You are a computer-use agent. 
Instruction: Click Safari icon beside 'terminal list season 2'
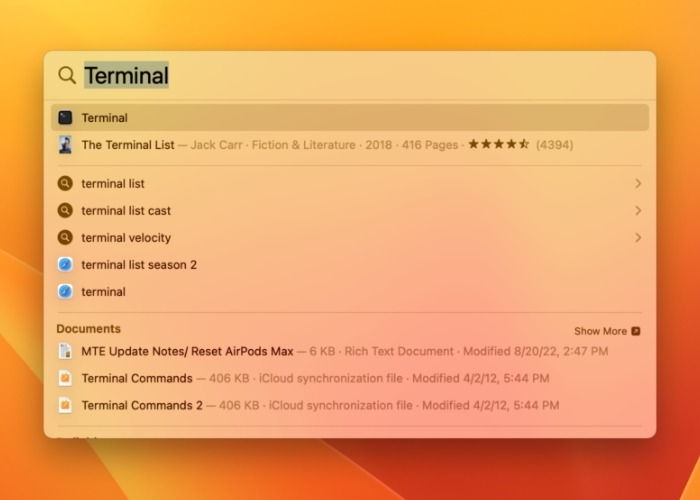coord(65,265)
